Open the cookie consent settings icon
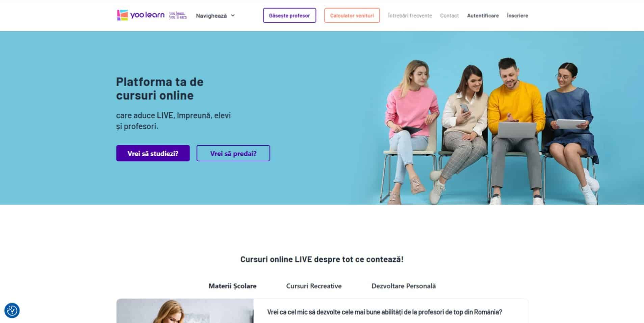 click(12, 310)
